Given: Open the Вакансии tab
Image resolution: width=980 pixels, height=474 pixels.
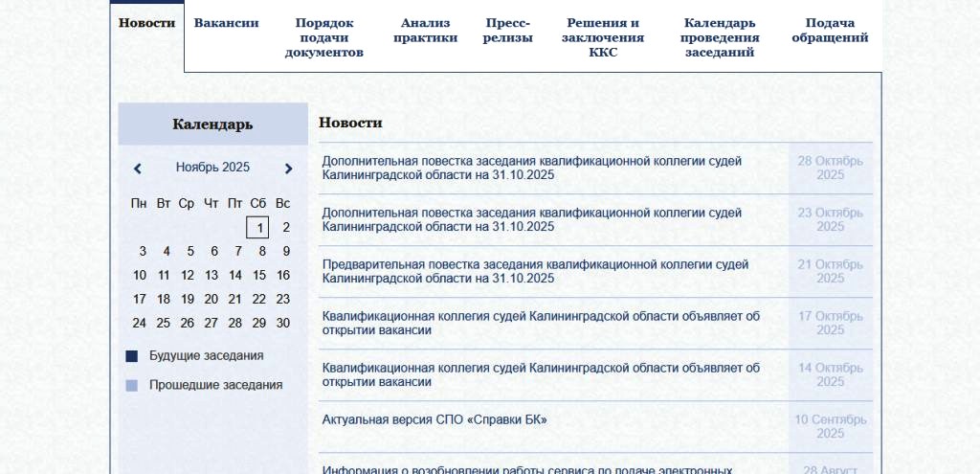Looking at the screenshot, I should tap(227, 23).
